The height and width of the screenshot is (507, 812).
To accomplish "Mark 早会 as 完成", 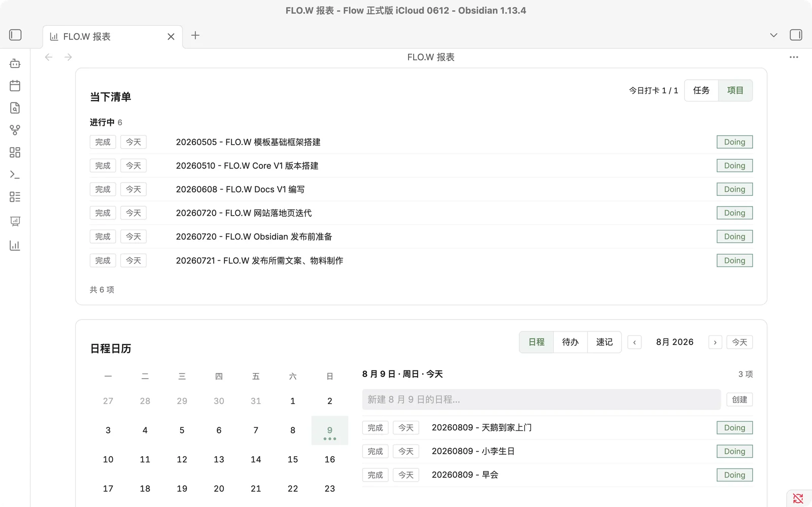I will pyautogui.click(x=376, y=475).
